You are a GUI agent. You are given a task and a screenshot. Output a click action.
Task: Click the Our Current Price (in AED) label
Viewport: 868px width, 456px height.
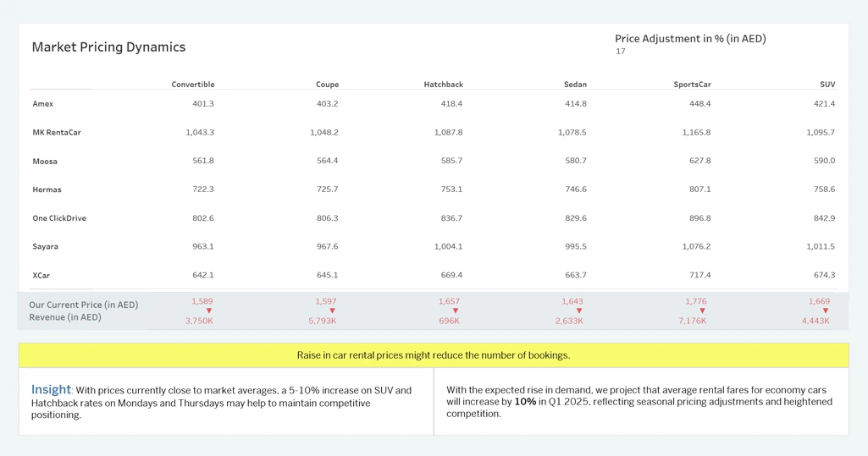point(84,305)
